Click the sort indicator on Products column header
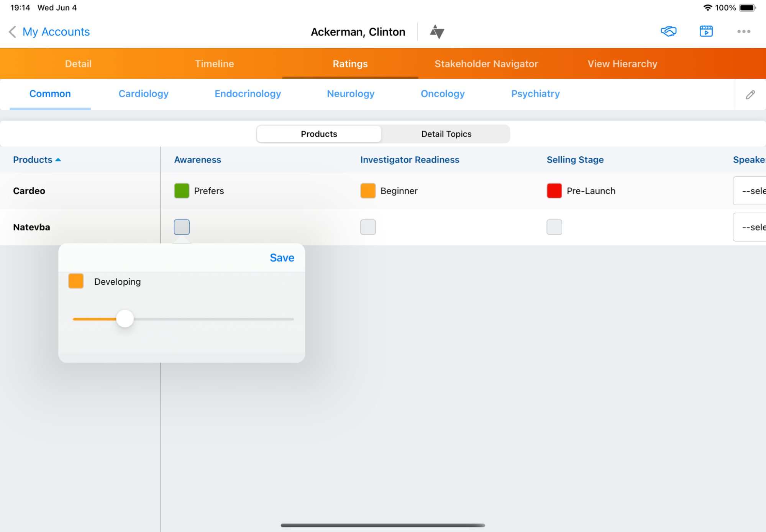The image size is (766, 532). pos(58,160)
